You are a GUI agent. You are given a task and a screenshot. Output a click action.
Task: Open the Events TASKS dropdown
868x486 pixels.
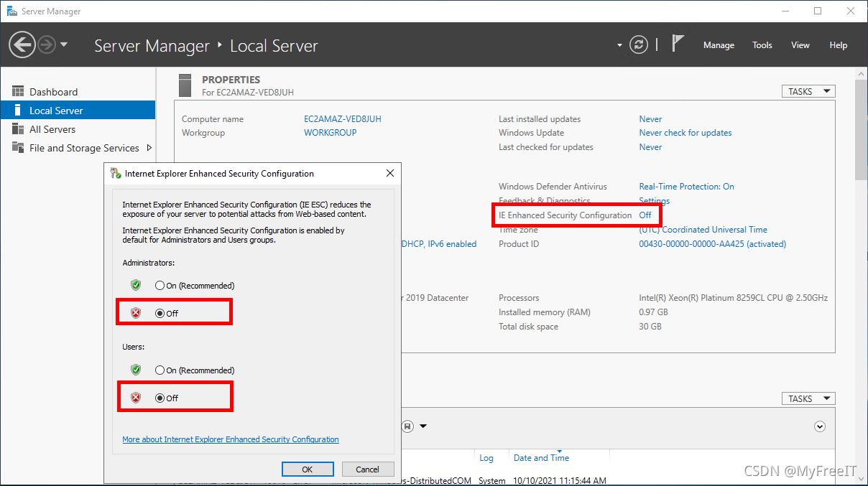click(x=808, y=398)
